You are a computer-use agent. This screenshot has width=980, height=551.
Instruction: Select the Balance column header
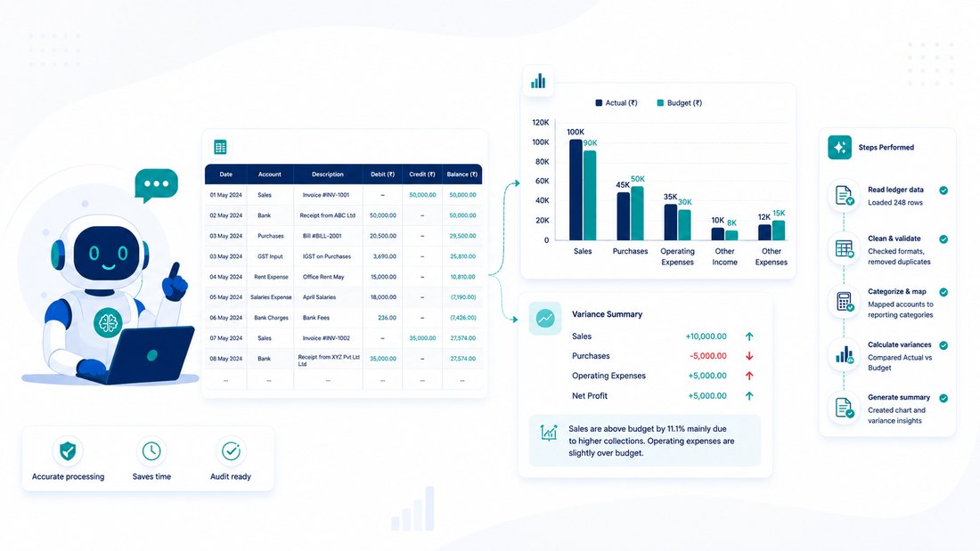coord(461,174)
